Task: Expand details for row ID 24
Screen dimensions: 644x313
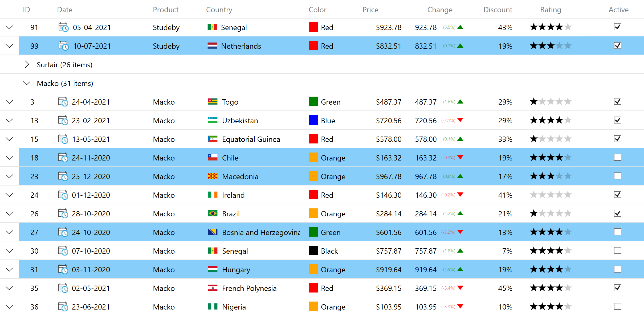Action: click(x=9, y=195)
